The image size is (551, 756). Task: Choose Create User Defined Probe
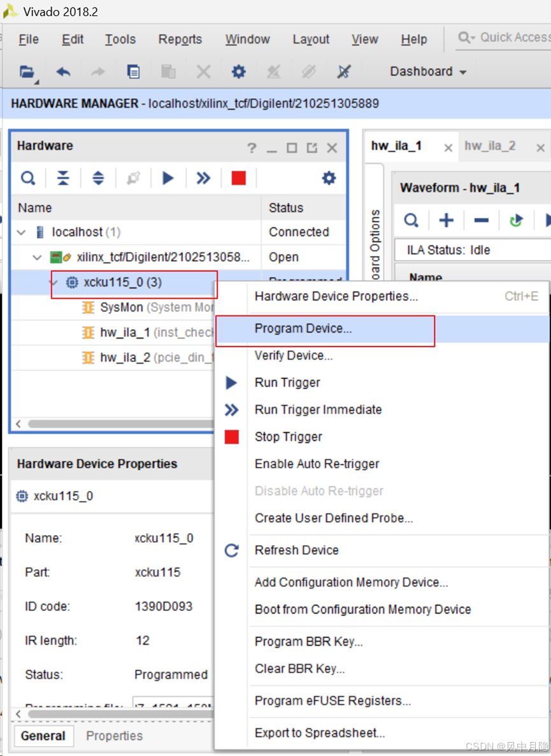(x=382, y=518)
